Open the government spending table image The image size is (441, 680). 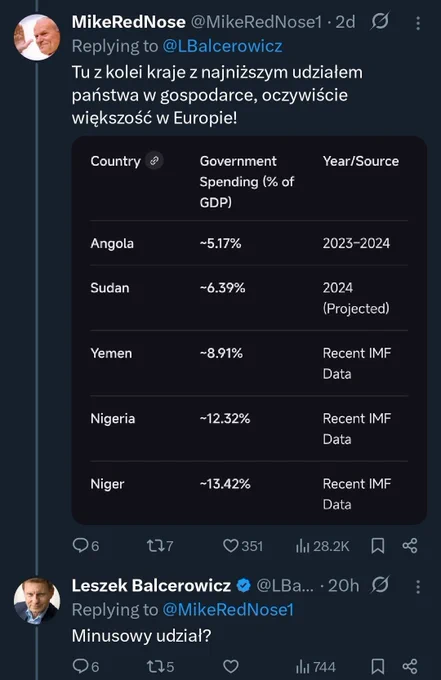[x=249, y=330]
